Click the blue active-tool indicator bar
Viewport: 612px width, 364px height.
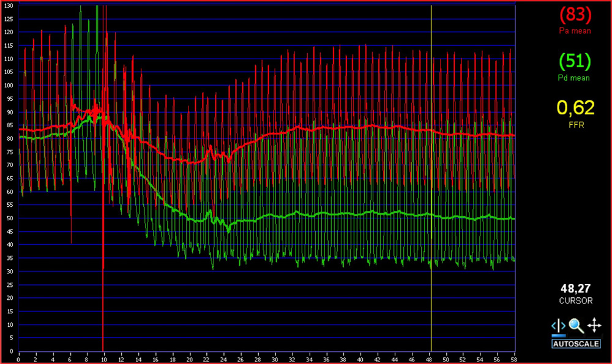558,335
